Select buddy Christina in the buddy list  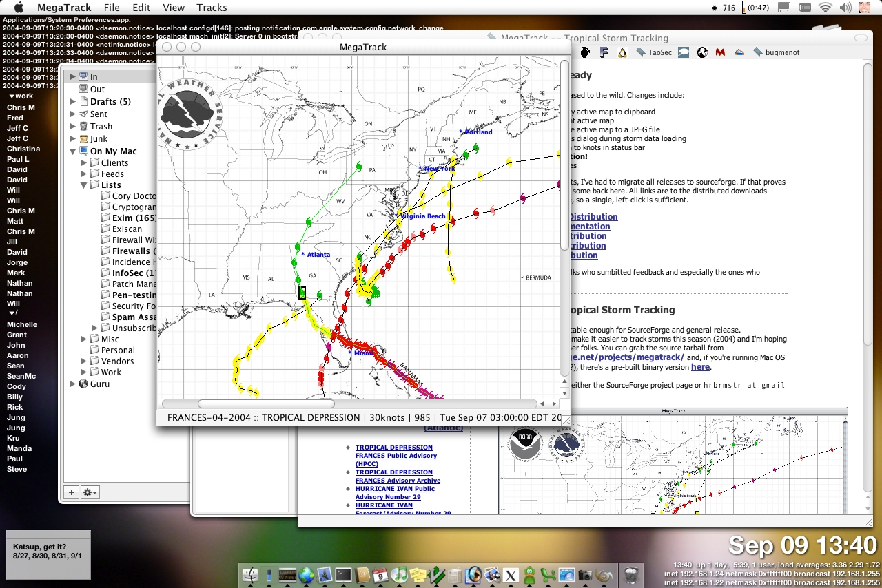click(x=23, y=149)
